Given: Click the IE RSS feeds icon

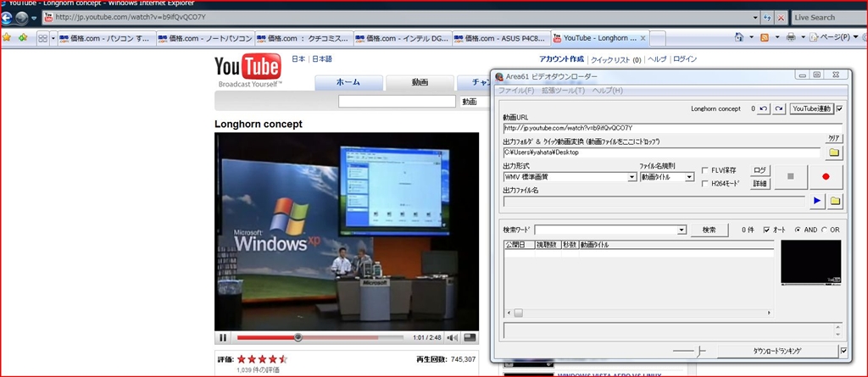Looking at the screenshot, I should pyautogui.click(x=765, y=37).
